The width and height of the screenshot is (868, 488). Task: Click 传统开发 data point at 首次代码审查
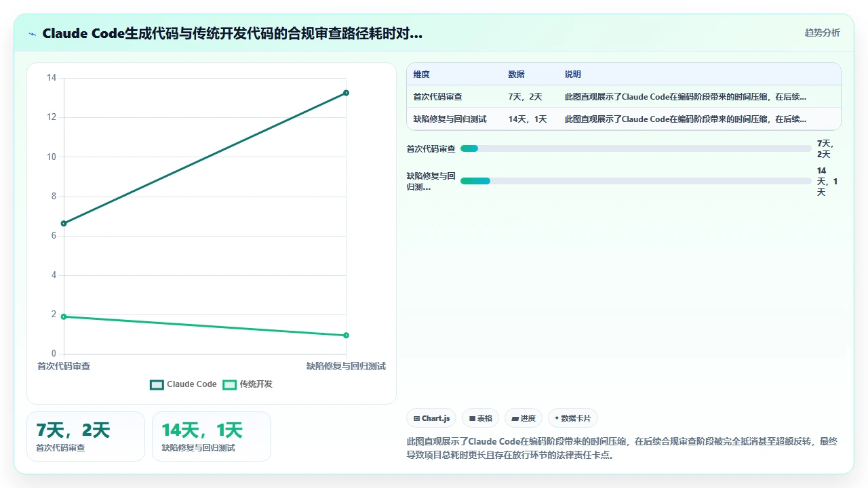click(x=64, y=317)
